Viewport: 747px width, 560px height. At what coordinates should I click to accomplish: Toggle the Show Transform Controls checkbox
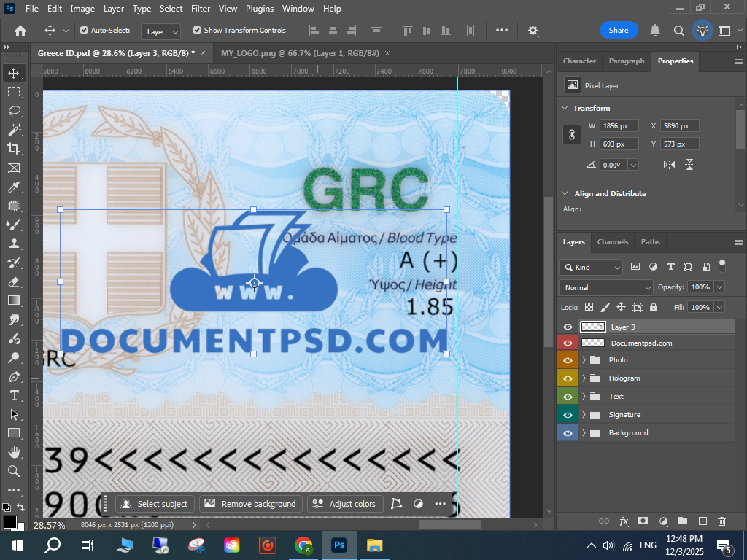point(197,31)
